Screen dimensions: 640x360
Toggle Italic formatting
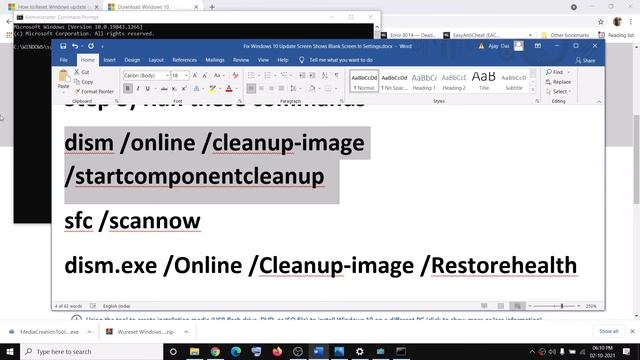pos(138,89)
